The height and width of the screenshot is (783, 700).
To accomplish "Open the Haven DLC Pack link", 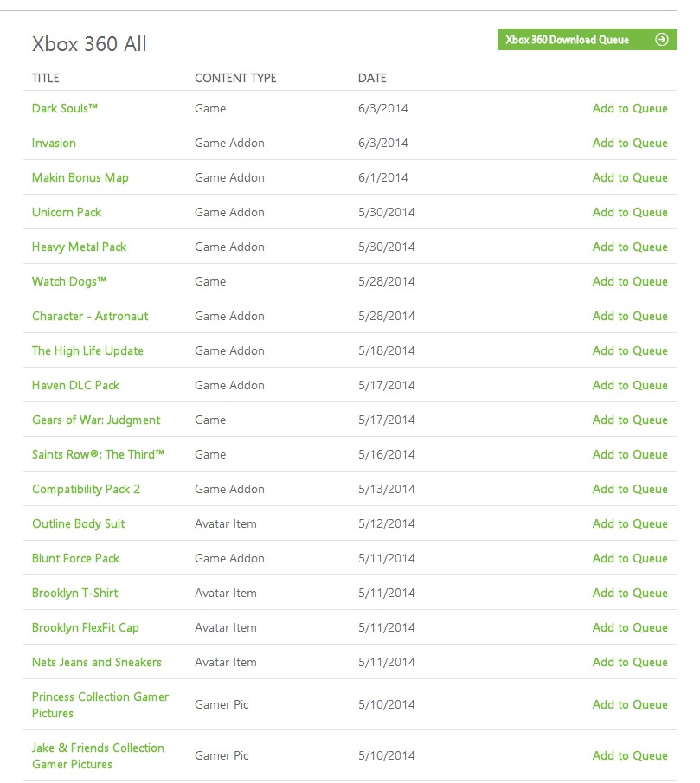I will coord(76,386).
